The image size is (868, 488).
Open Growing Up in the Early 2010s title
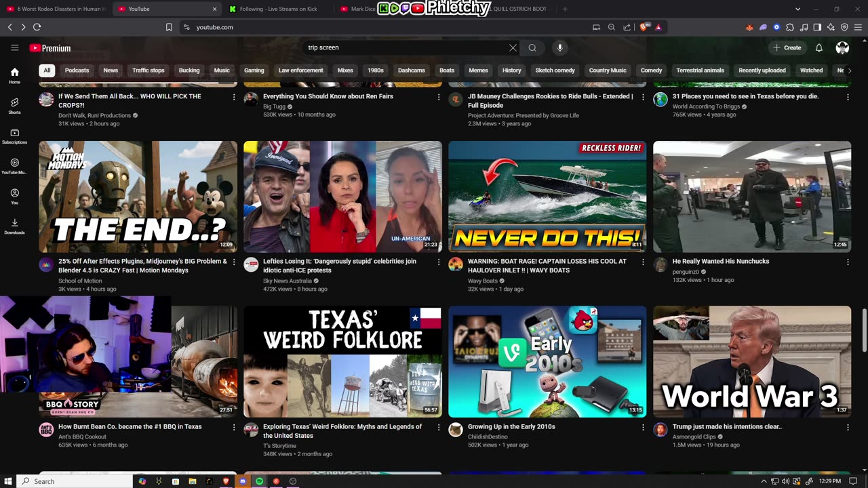(x=511, y=426)
